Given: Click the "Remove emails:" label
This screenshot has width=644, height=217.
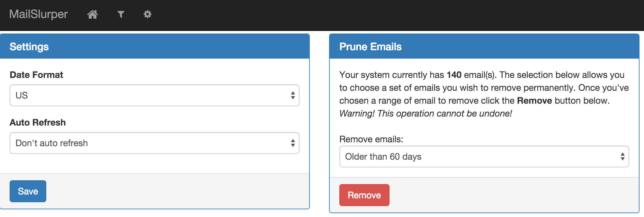Looking at the screenshot, I should point(371,139).
